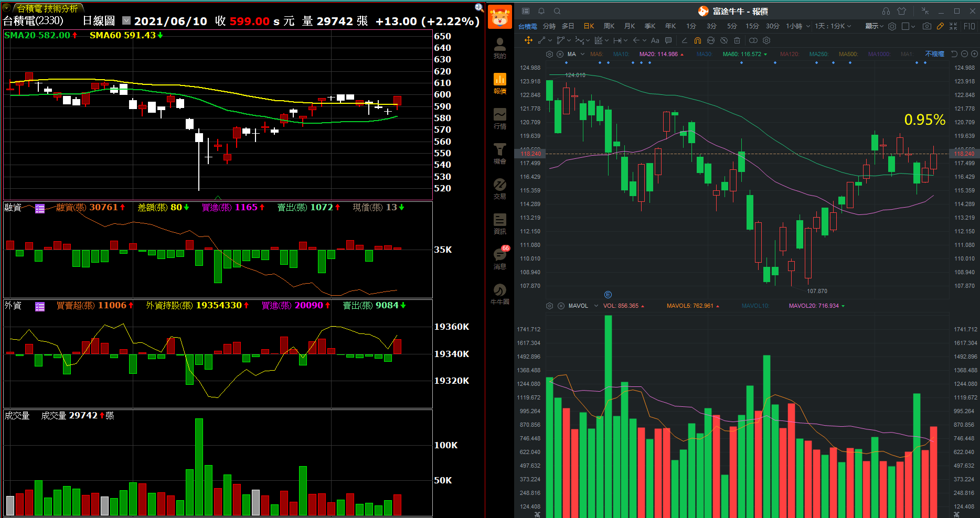The width and height of the screenshot is (980, 518).
Task: Open the 交易 trade sidebar icon
Action: tap(499, 188)
